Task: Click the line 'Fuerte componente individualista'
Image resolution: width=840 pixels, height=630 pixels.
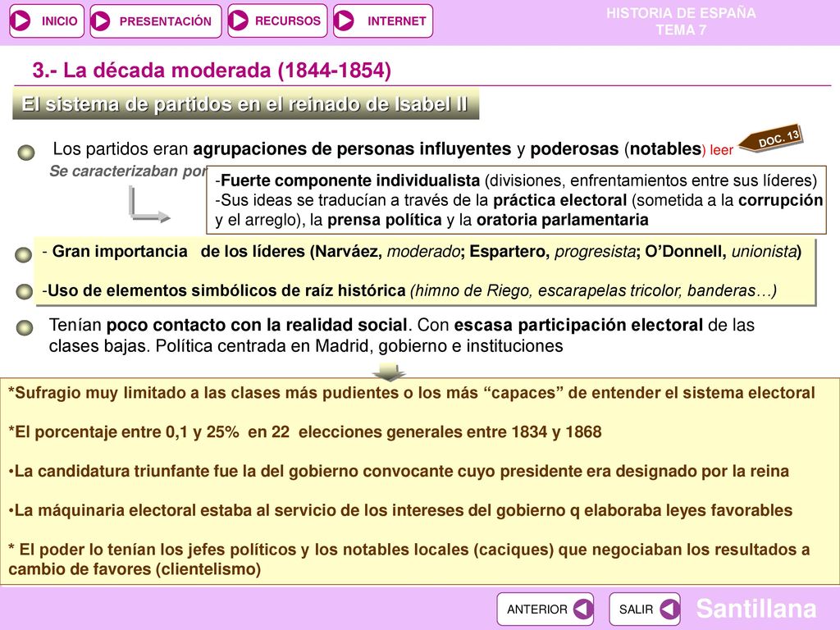Action: tap(516, 180)
